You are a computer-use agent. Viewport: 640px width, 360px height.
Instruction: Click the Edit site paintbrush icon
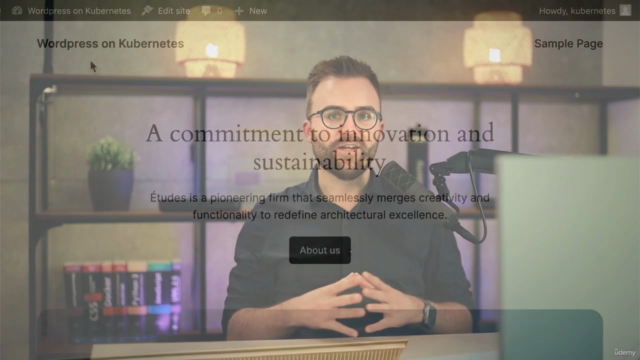click(147, 11)
